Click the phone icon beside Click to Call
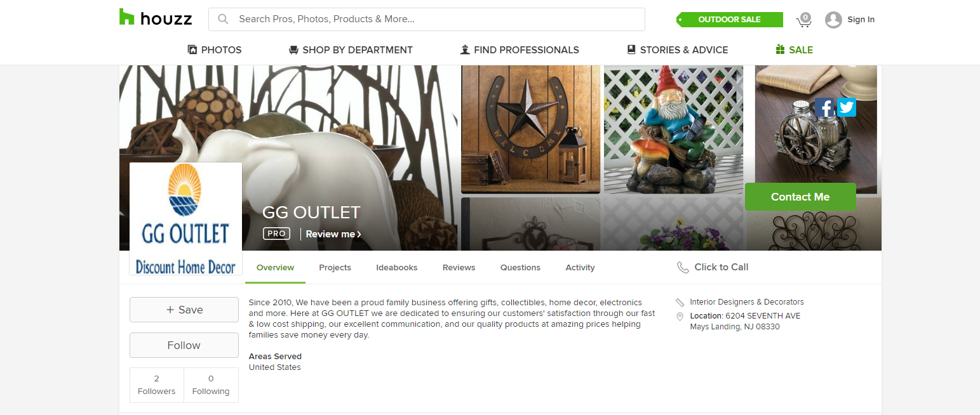Screen dimensions: 980x415 (683, 268)
